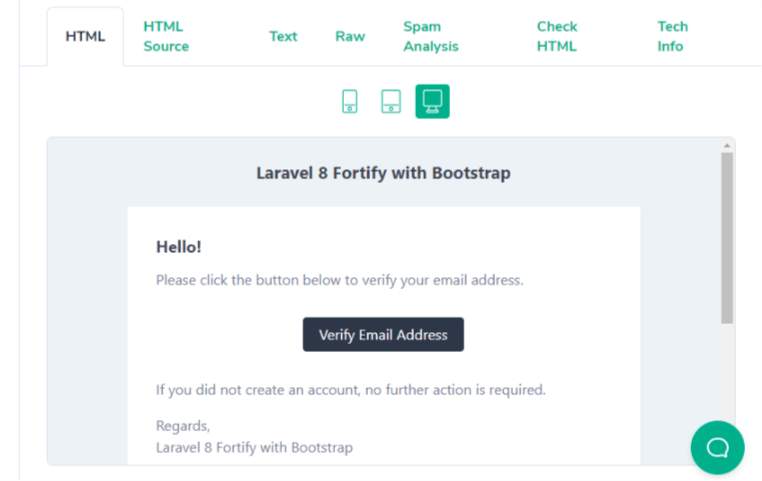Image resolution: width=762 pixels, height=481 pixels.
Task: Click the Verify Email Address button
Action: (x=383, y=334)
